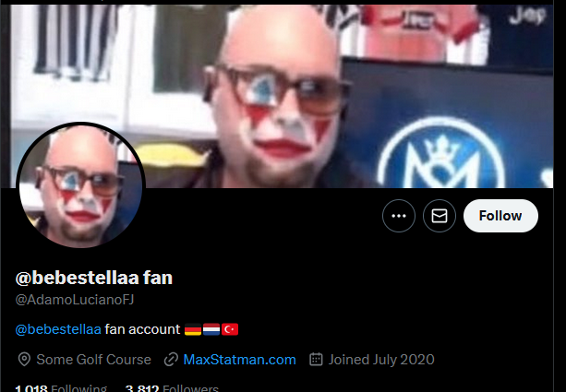
Task: Click the Netherlands flag emoji
Action: tap(211, 329)
